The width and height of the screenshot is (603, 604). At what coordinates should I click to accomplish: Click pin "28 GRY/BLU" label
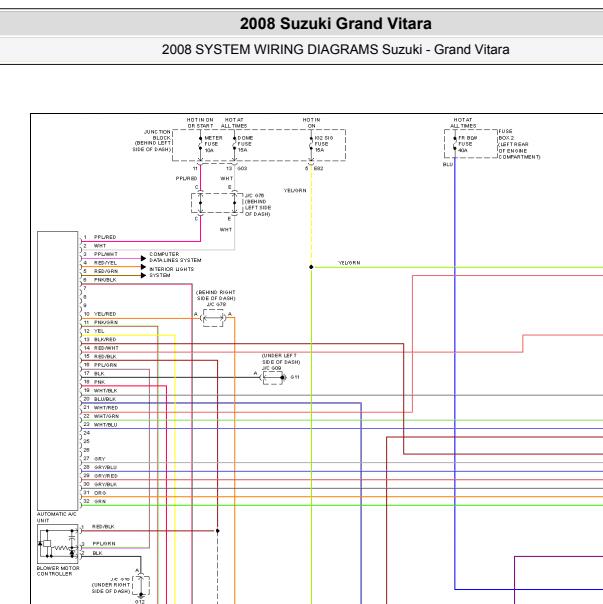(x=100, y=467)
